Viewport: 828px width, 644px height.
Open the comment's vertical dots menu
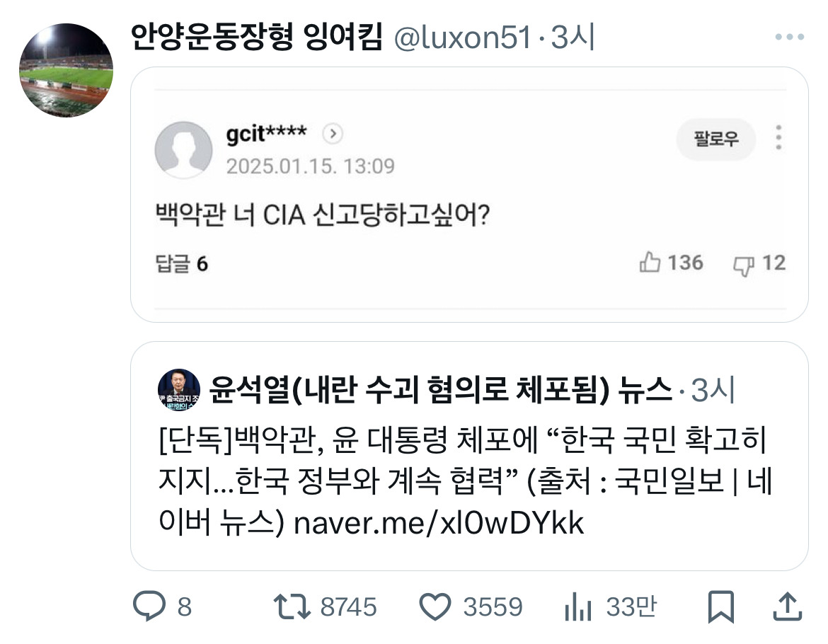778,137
